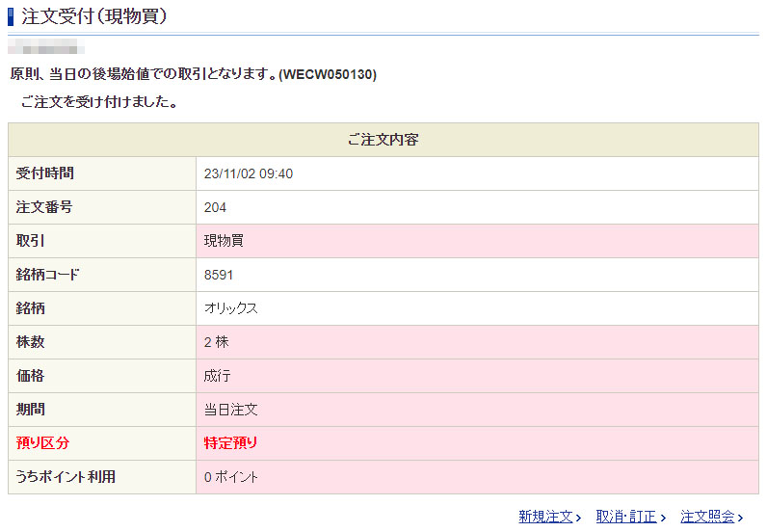767x532 pixels.
Task: Click the chevron arrow after 新規注文
Action: point(578,518)
